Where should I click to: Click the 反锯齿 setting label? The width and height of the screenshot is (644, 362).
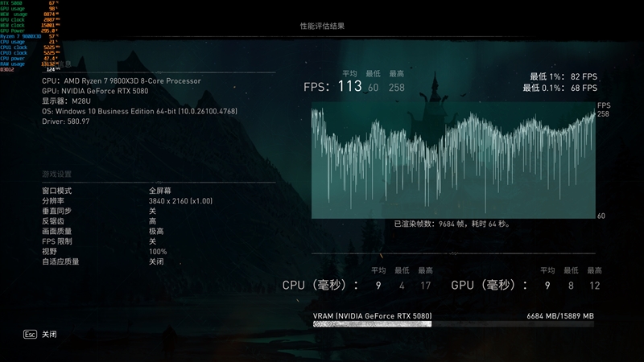tap(53, 221)
